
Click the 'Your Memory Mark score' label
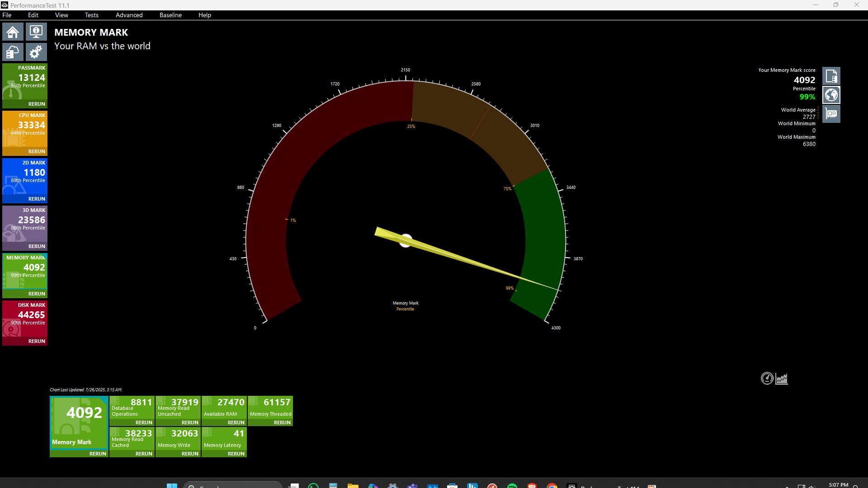787,70
